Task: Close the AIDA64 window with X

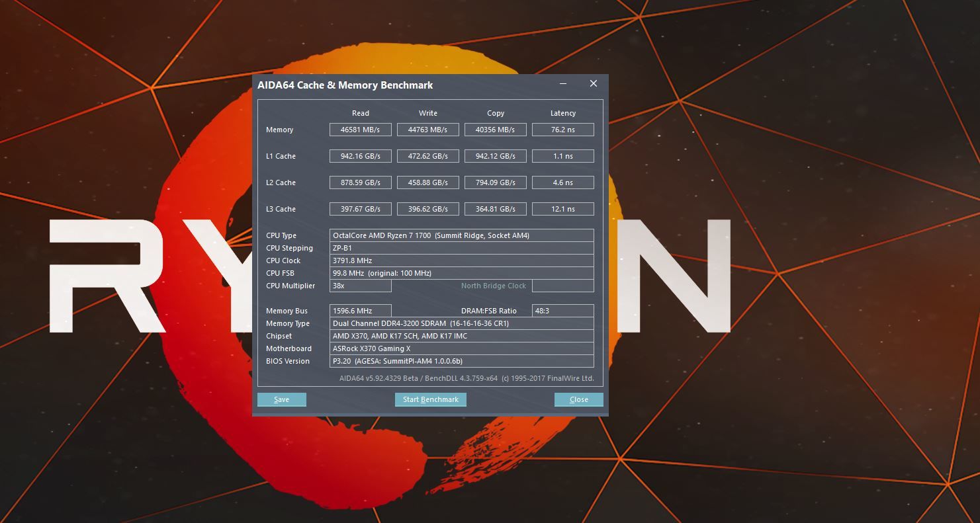Action: tap(594, 83)
